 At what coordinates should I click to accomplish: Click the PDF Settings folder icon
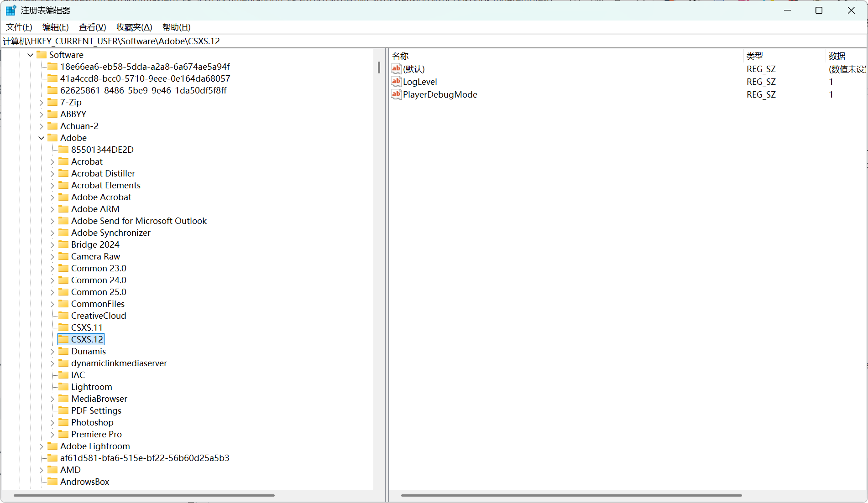63,410
